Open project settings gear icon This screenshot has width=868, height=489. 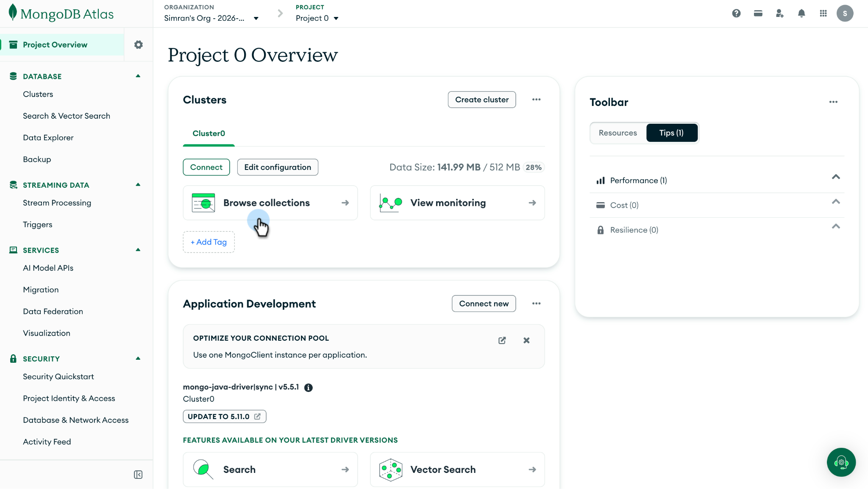pyautogui.click(x=139, y=44)
